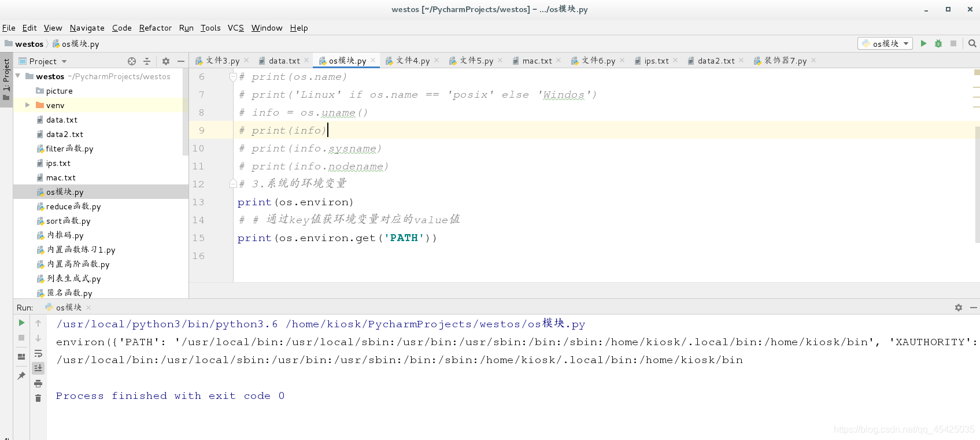980x440 pixels.
Task: Click the inspection status indicator above scrollbar
Action: click(977, 72)
